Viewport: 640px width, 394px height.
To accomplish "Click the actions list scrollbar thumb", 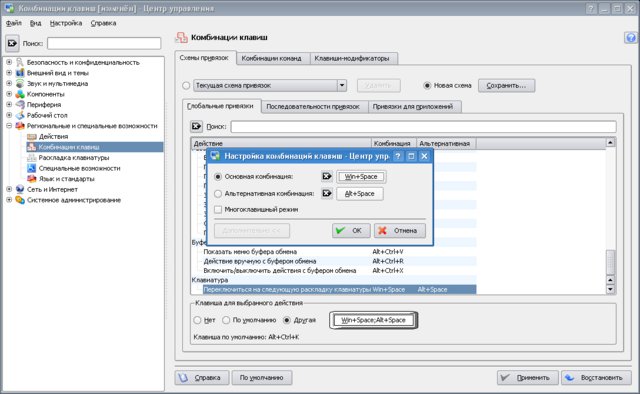I will [x=610, y=261].
